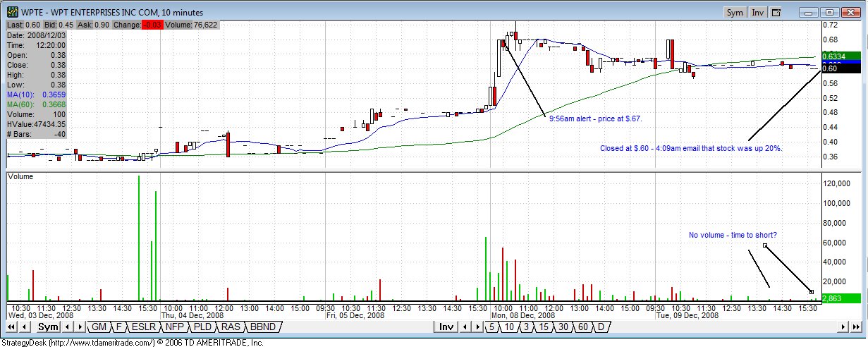
Task: Select the D daily interval tab
Action: tap(601, 327)
